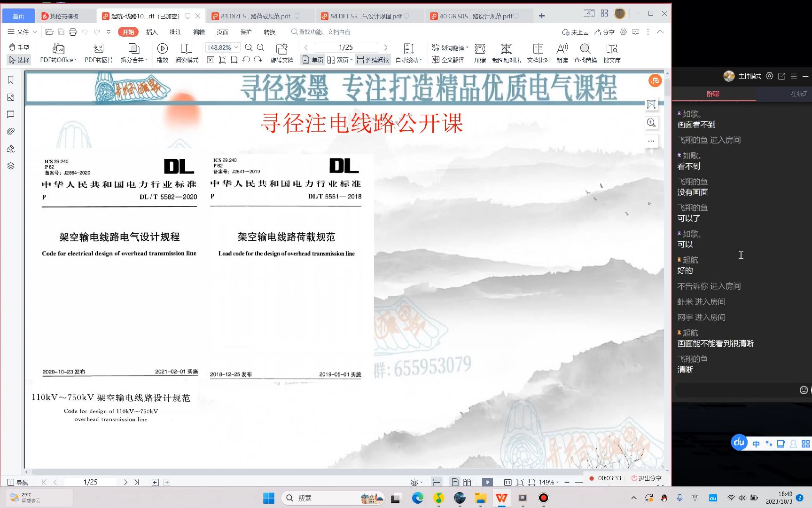This screenshot has height=508, width=812.
Task: Click the 退出分享 stop sharing button
Action: (x=646, y=478)
